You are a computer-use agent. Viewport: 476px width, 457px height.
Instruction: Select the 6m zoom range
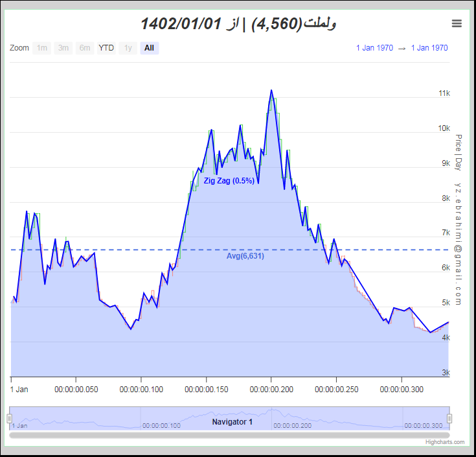coord(85,48)
